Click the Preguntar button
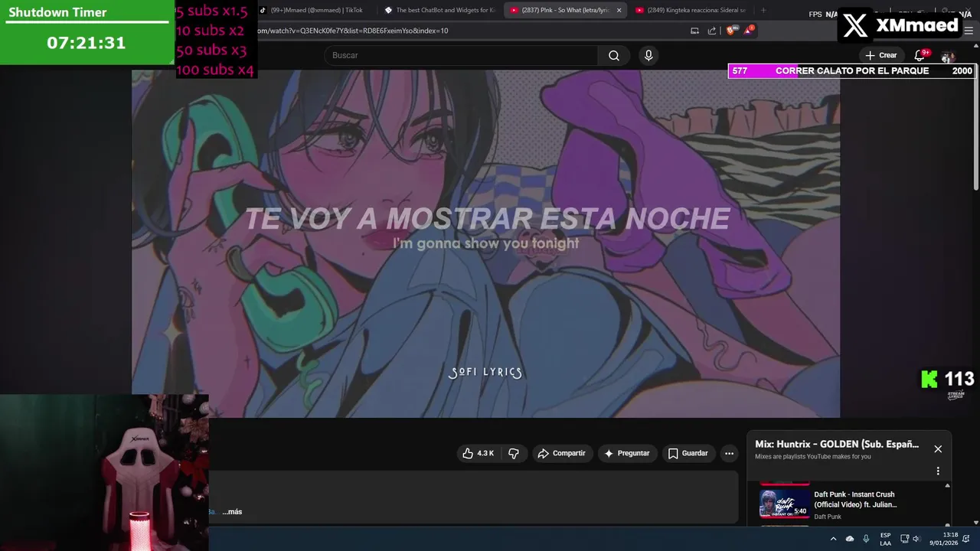 coord(626,453)
